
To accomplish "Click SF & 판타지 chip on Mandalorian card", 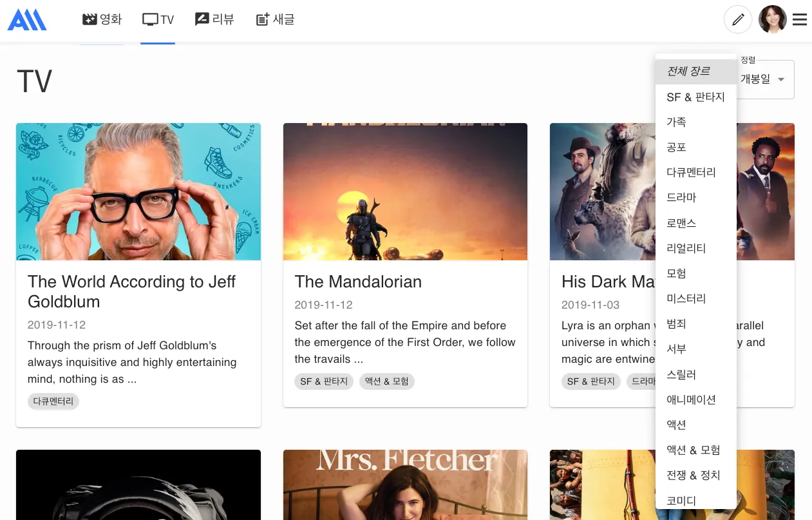I will tap(324, 381).
